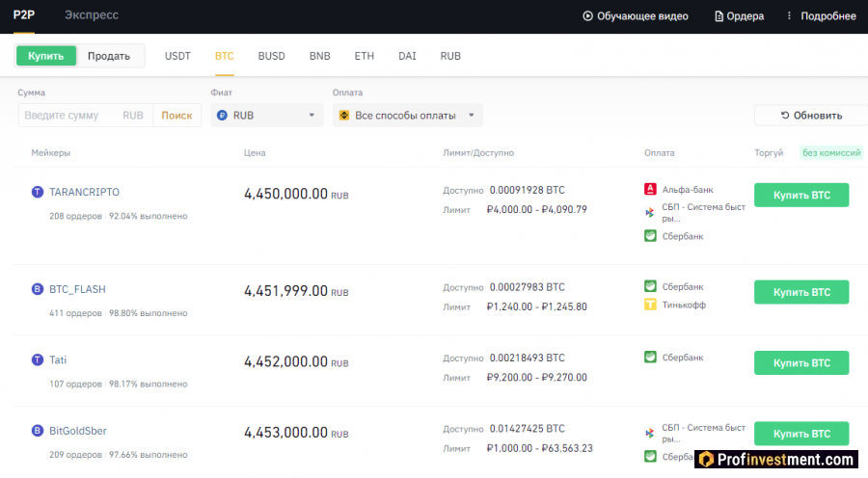Select the USDT tab
868x478 pixels.
tap(177, 56)
